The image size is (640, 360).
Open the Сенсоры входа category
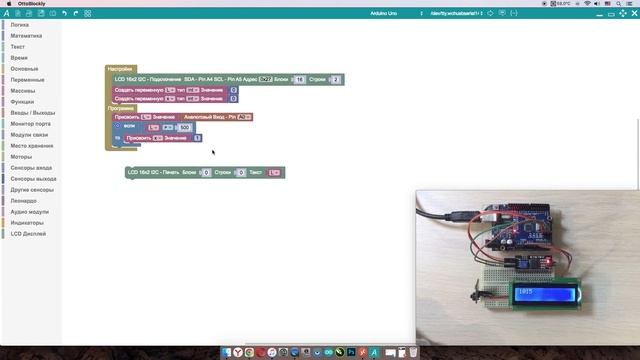31,168
